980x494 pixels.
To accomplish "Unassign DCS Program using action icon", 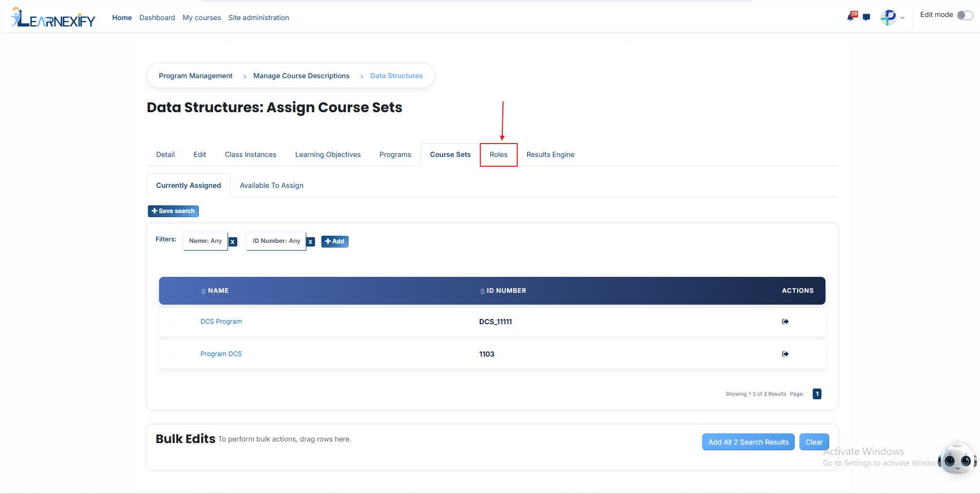I will pos(785,322).
